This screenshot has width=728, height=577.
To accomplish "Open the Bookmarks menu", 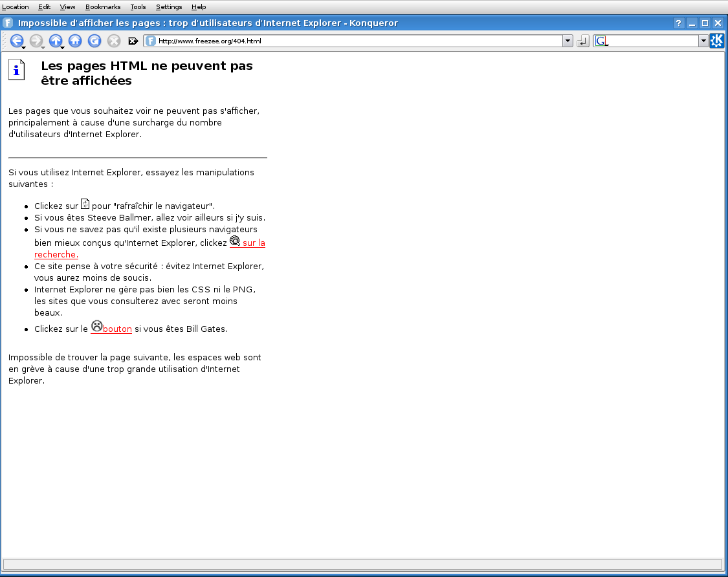I will [x=103, y=7].
